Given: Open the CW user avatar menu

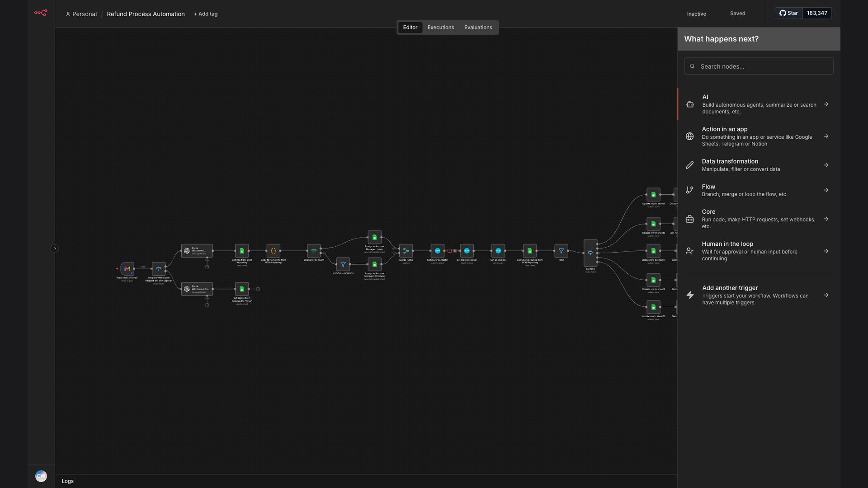Looking at the screenshot, I should point(41,476).
